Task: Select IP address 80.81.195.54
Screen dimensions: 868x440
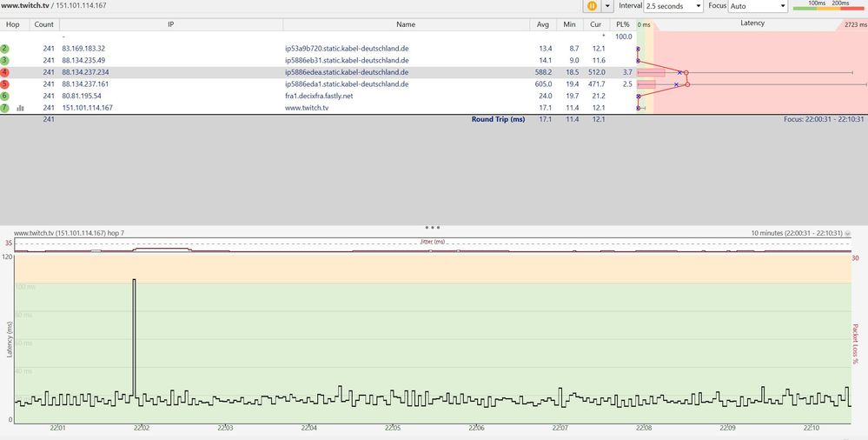Action: coord(82,96)
